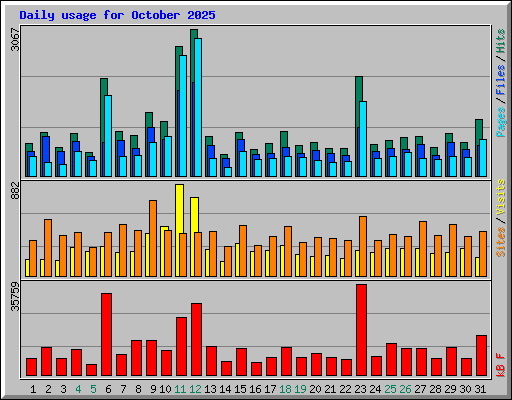
Task: Click the red KB bar for day 6
Action: tap(106, 334)
